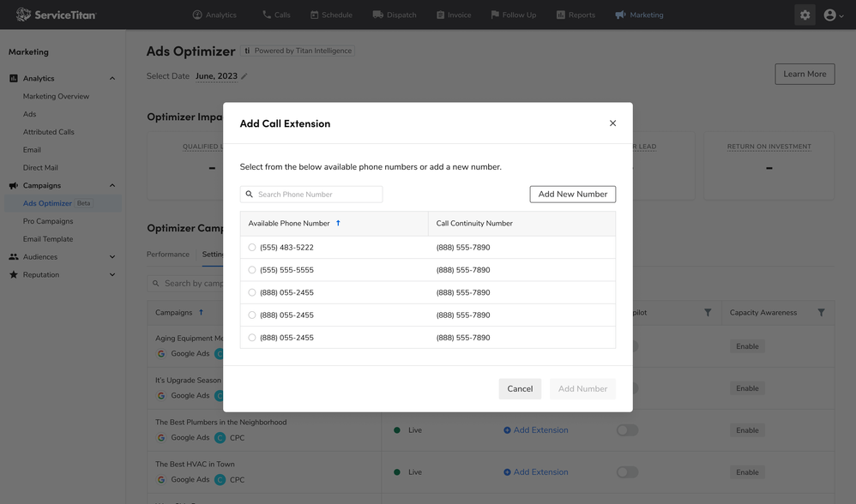Click the June, 2023 date selector

216,76
